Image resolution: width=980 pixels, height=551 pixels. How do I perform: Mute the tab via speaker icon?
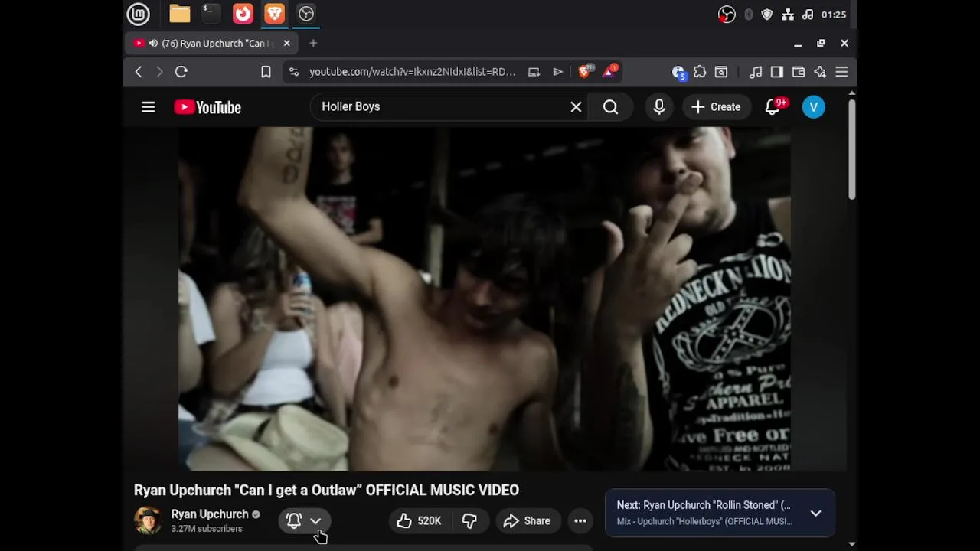point(153,44)
